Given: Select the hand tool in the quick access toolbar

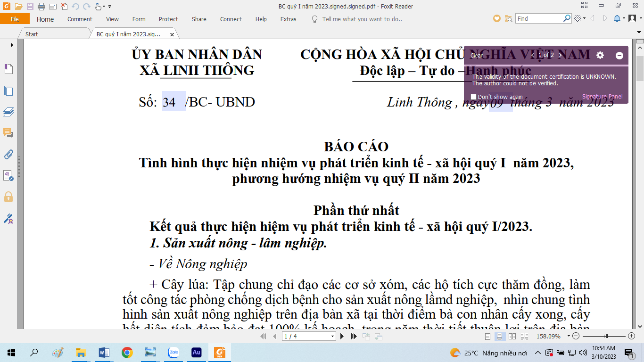Looking at the screenshot, I should pos(98,7).
